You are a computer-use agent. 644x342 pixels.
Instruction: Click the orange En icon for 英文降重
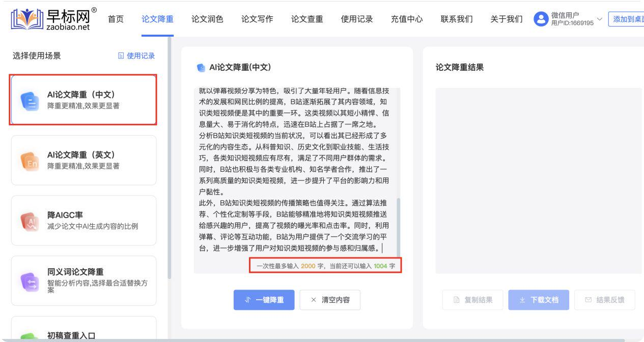pos(29,160)
